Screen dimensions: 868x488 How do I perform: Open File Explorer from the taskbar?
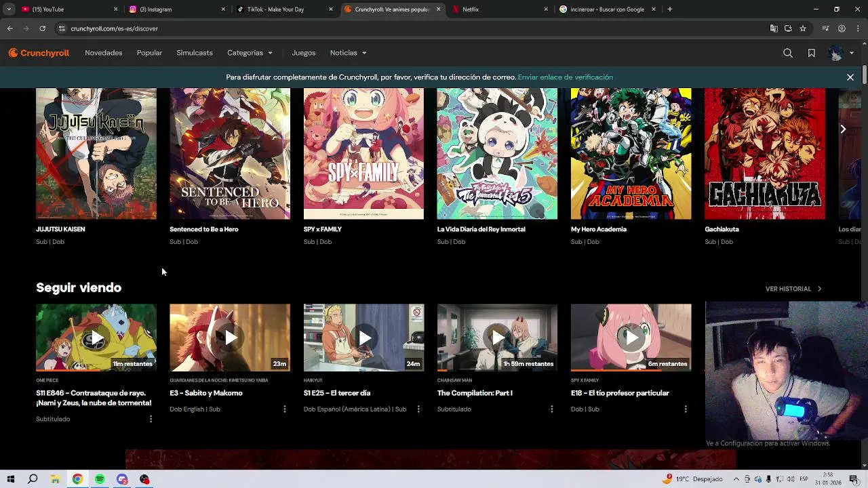55,479
